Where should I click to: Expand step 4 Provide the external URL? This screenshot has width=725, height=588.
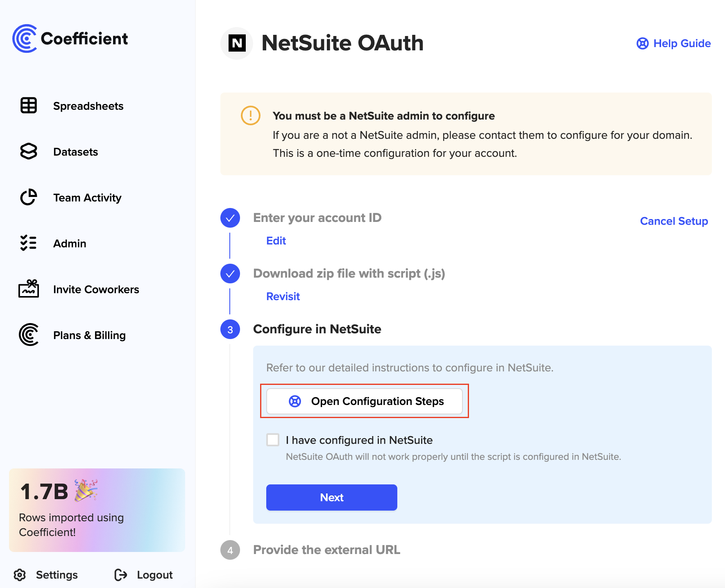tap(326, 550)
